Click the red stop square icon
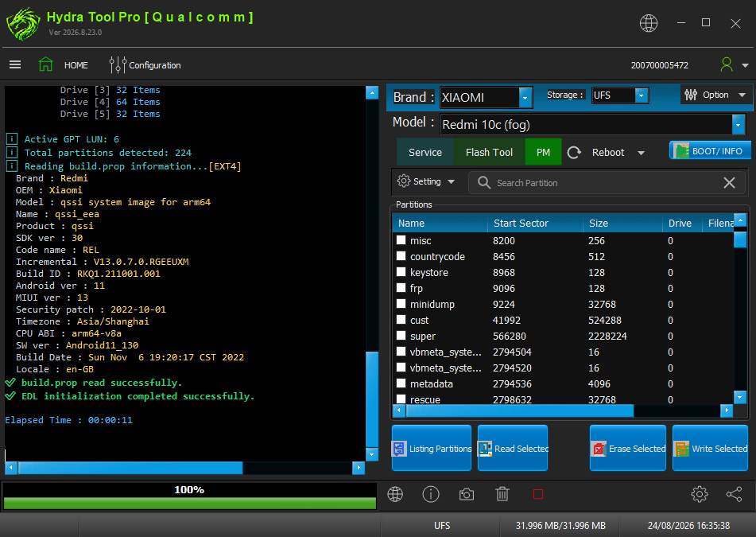 (538, 494)
